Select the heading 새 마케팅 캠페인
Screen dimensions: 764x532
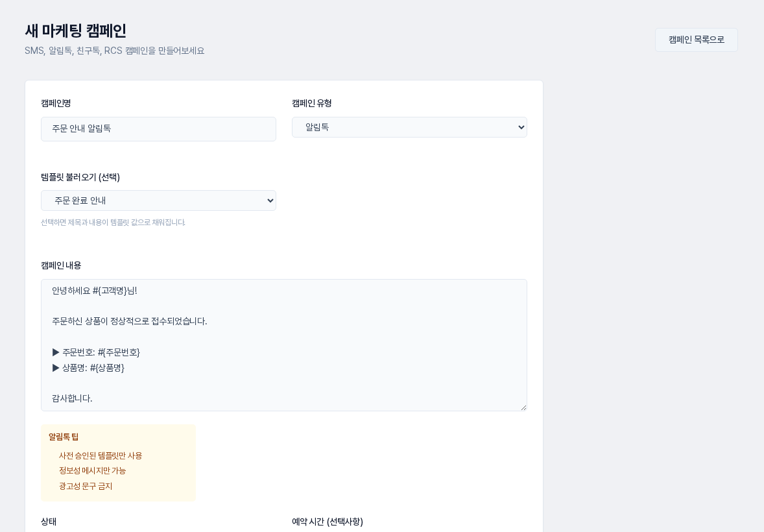(x=75, y=30)
